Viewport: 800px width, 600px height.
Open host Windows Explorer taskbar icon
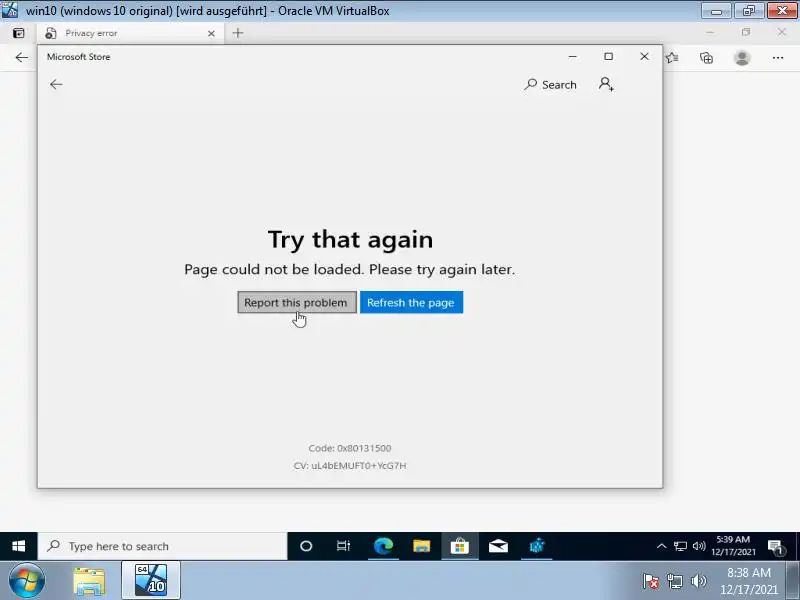point(89,581)
